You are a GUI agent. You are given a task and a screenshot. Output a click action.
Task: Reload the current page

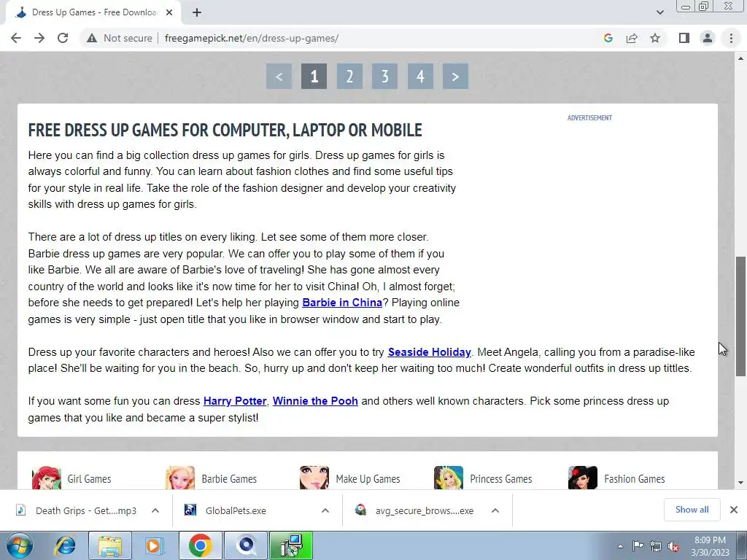pos(63,38)
